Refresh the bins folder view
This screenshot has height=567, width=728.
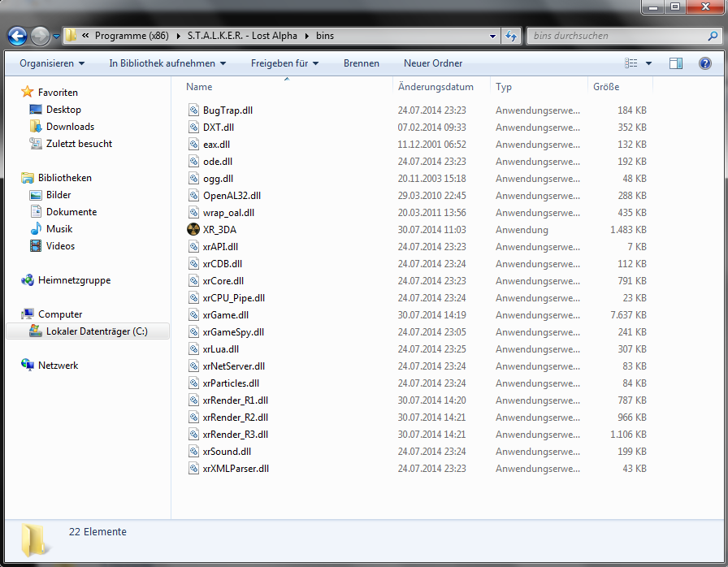click(511, 36)
